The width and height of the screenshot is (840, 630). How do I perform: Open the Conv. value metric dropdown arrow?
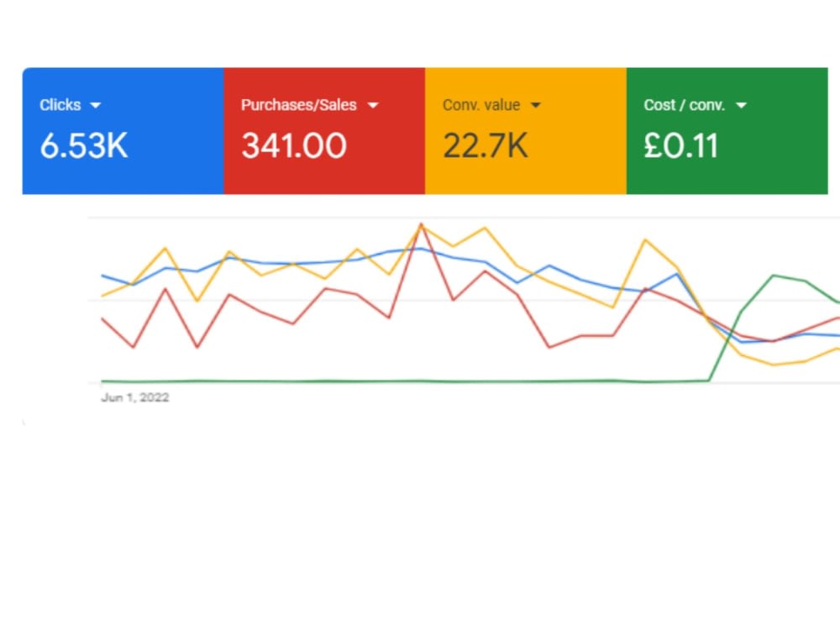pos(536,105)
